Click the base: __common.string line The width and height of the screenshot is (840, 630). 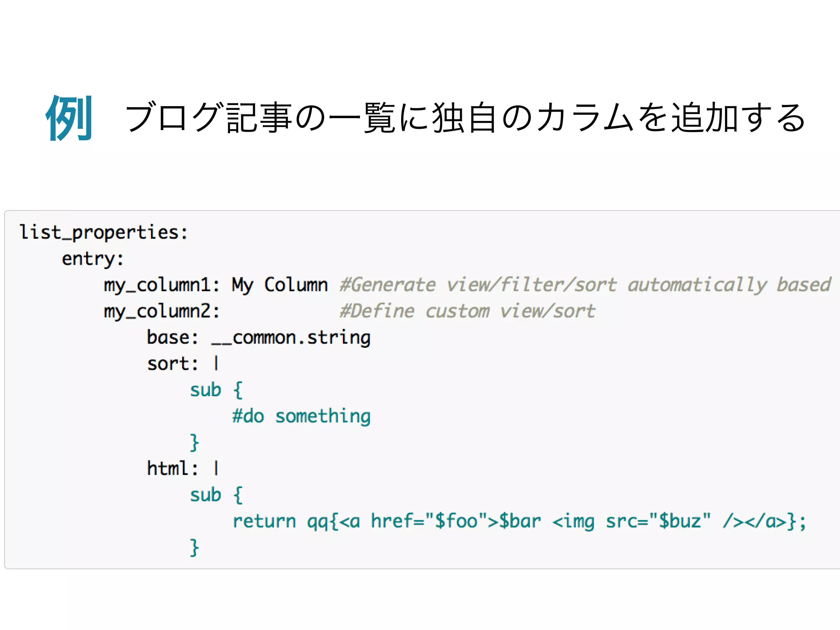pyautogui.click(x=258, y=338)
